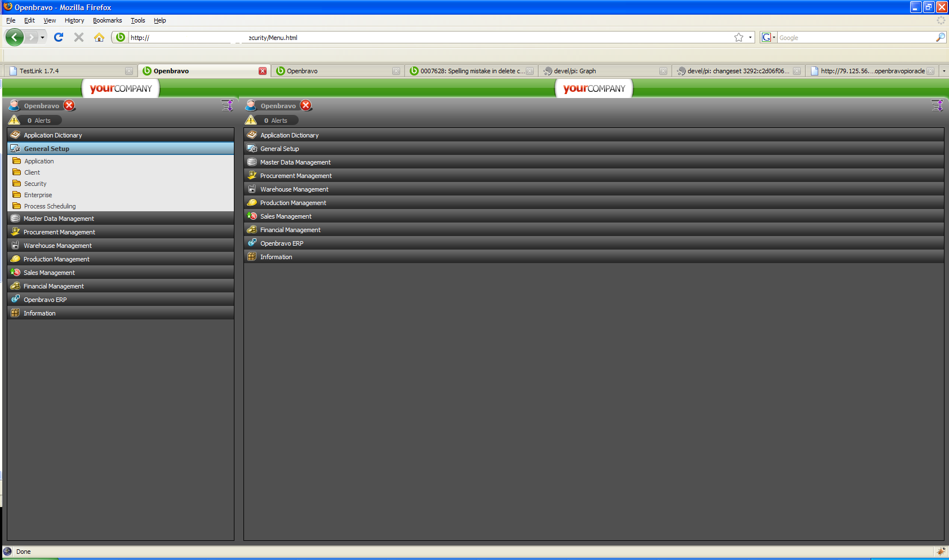Open the location bar history dropdown

coord(750,37)
